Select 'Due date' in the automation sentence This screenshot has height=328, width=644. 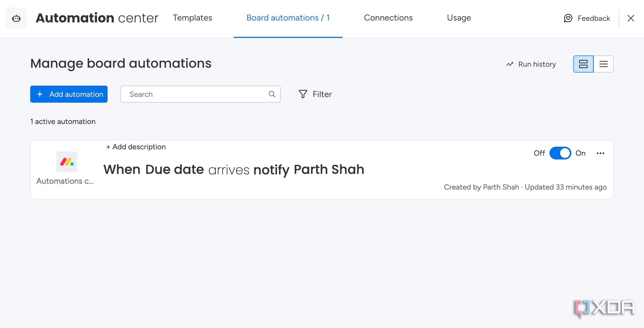coord(175,170)
